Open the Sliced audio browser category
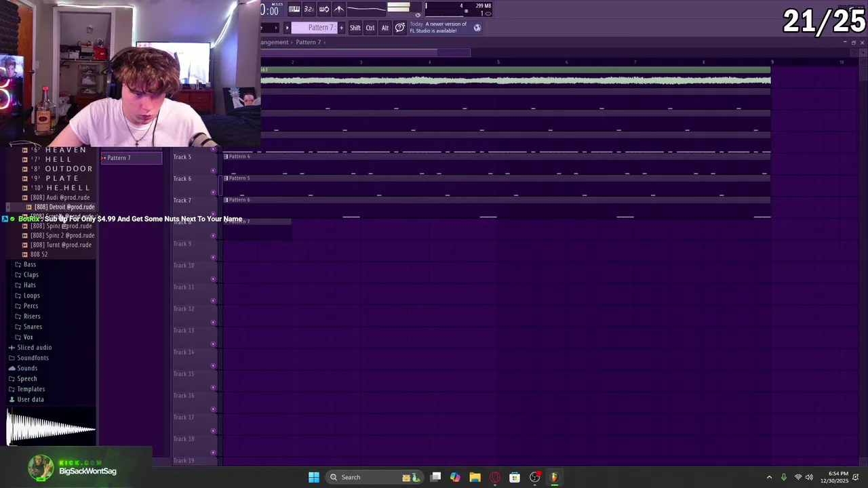Viewport: 868px width, 488px height. pos(31,347)
